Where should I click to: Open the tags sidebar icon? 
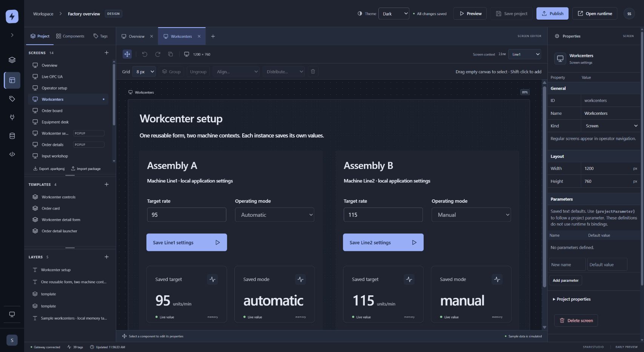(12, 99)
